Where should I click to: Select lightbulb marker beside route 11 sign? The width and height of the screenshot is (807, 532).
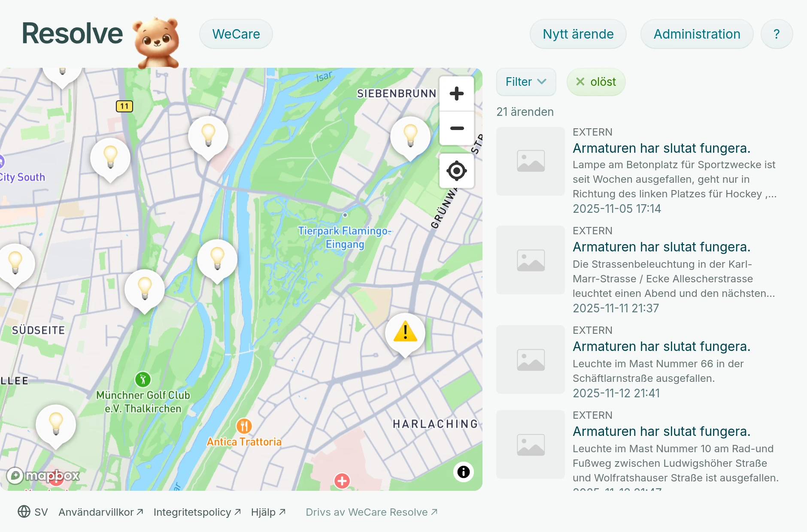click(110, 159)
